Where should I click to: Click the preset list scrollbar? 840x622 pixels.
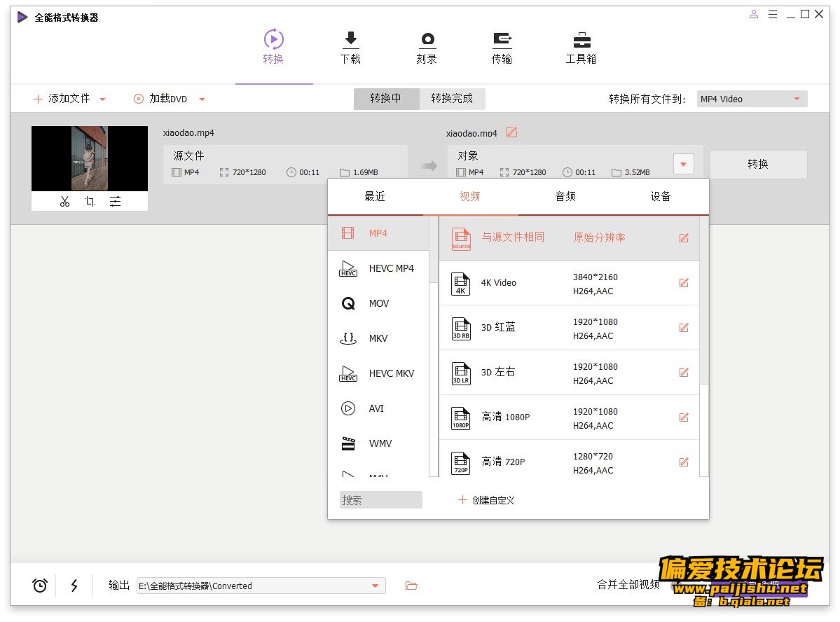pyautogui.click(x=704, y=300)
